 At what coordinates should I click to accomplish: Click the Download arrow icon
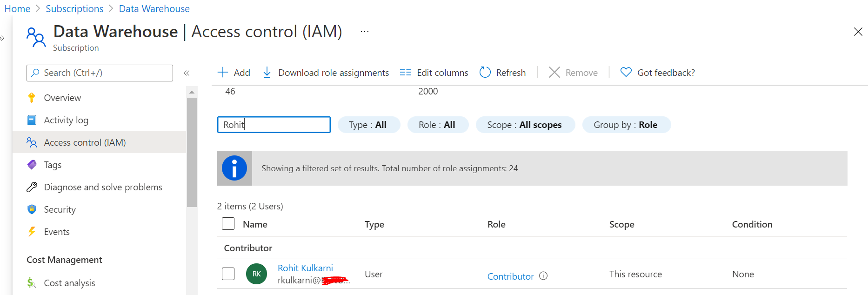tap(267, 73)
